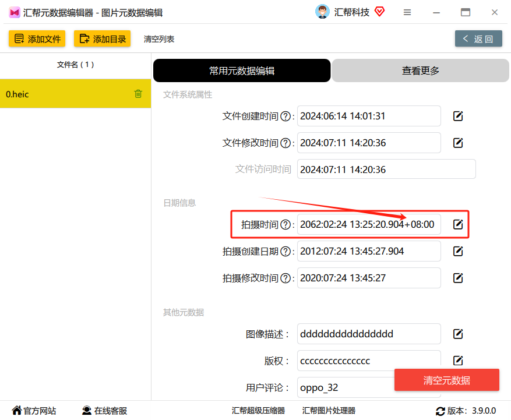The height and width of the screenshot is (420, 511).
Task: Select the 0.heic file row
Action: click(75, 94)
